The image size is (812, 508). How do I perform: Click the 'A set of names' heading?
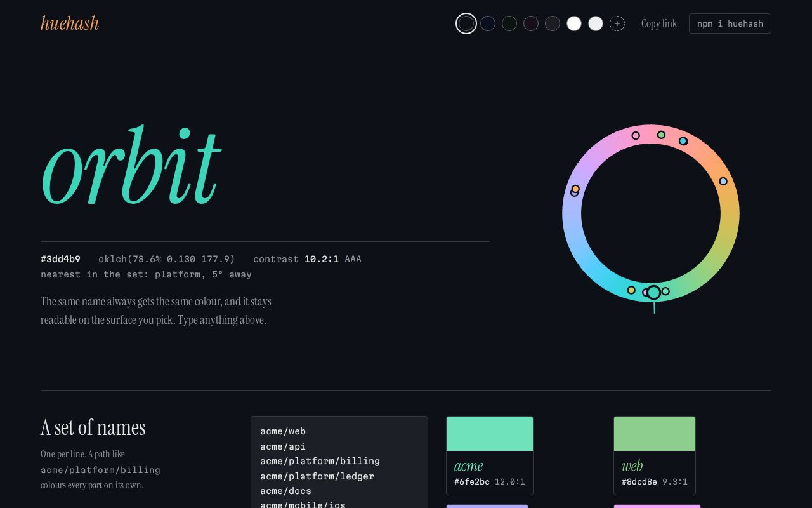pos(93,427)
